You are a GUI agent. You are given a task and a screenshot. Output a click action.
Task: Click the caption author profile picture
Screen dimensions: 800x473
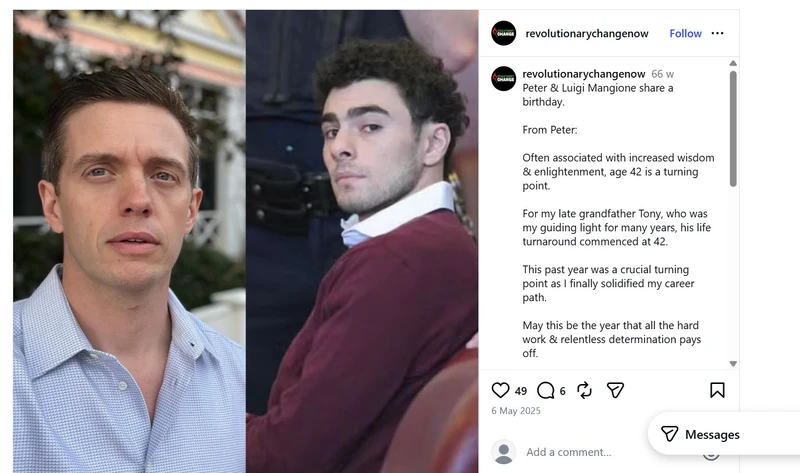pos(504,79)
